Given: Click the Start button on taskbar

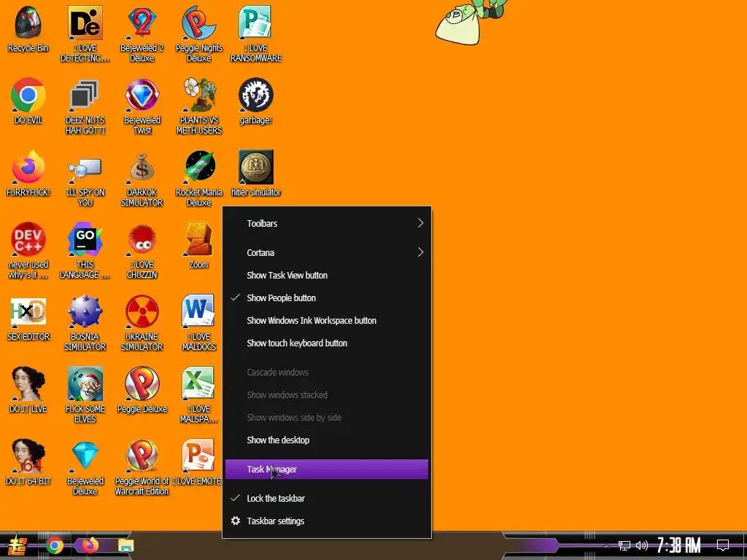Looking at the screenshot, I should (x=18, y=545).
